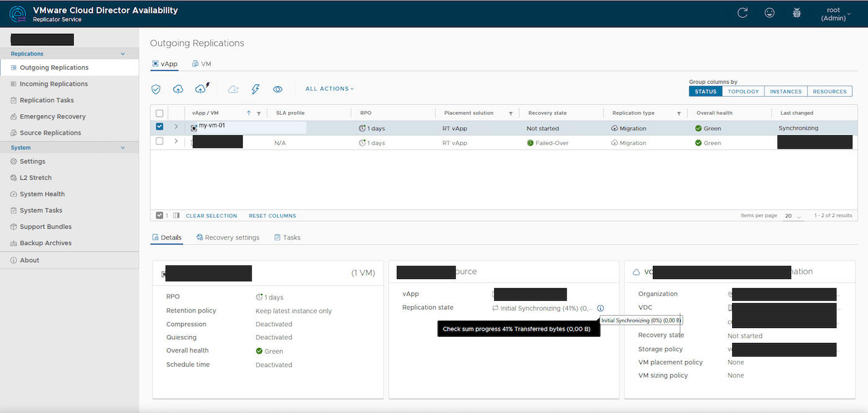Image resolution: width=868 pixels, height=413 pixels.
Task: Open the Details tab
Action: pos(167,238)
